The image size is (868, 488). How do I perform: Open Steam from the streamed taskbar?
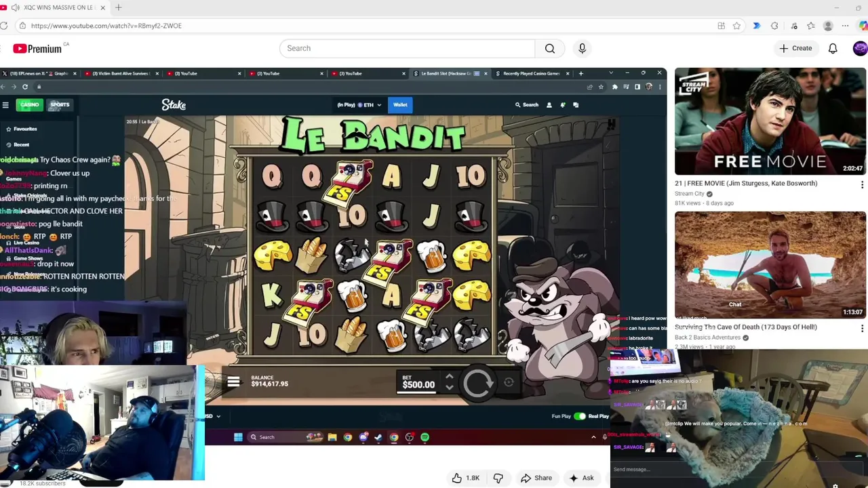(378, 437)
